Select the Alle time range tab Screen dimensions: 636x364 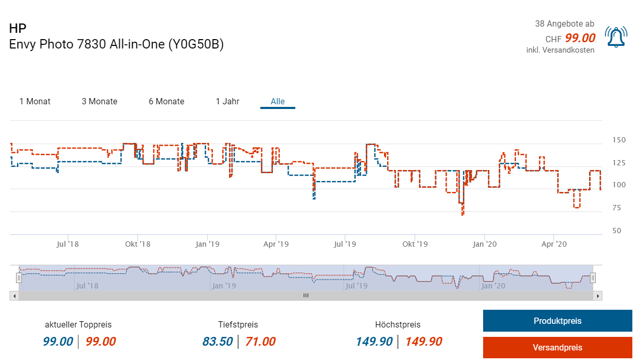278,102
